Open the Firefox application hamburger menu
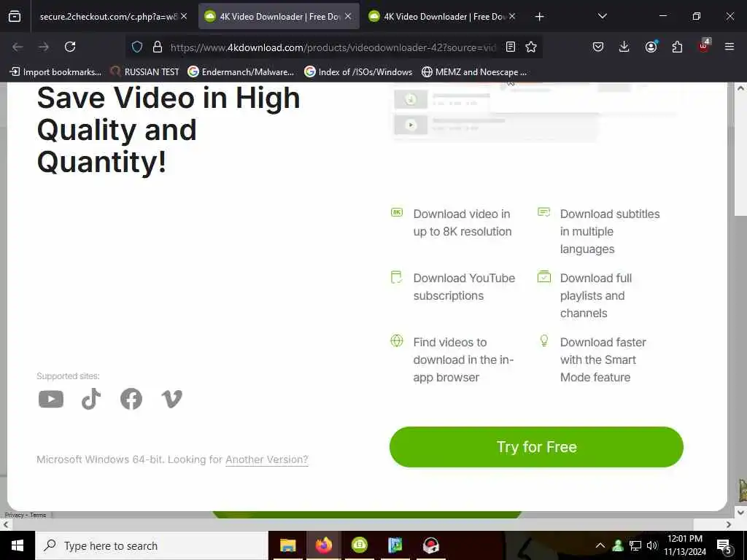The image size is (747, 560). coord(729,47)
